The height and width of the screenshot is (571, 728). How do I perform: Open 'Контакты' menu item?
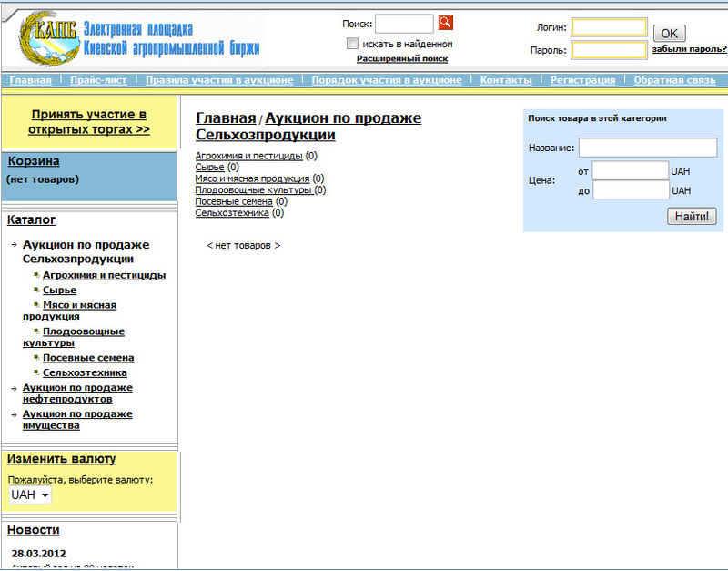(506, 80)
